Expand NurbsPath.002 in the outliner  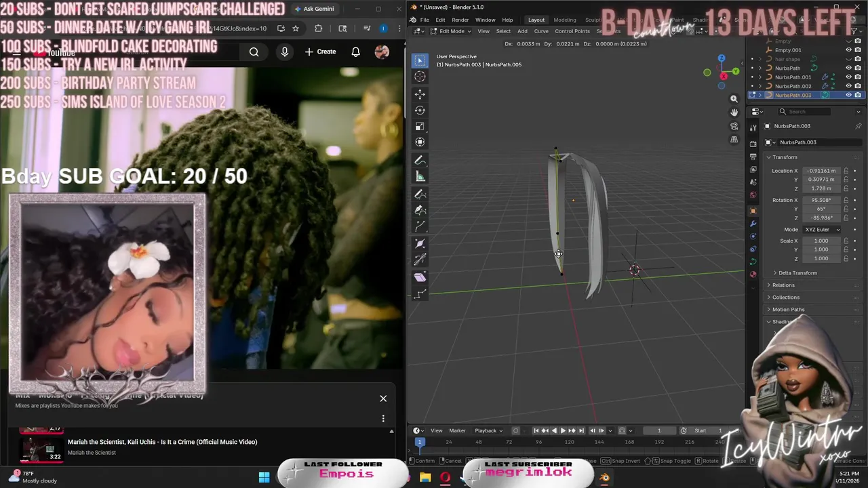[x=759, y=86]
